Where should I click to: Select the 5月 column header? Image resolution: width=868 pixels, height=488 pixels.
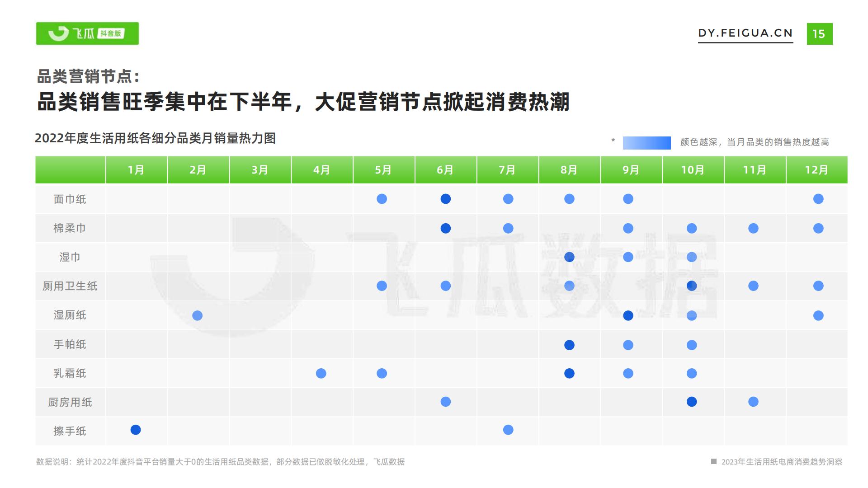coord(384,170)
